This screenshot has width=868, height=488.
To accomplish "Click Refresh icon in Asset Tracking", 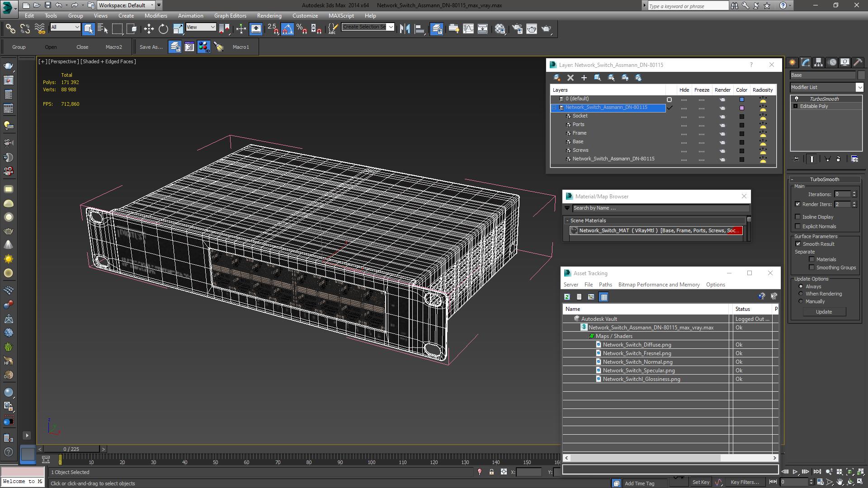I will [x=567, y=297].
